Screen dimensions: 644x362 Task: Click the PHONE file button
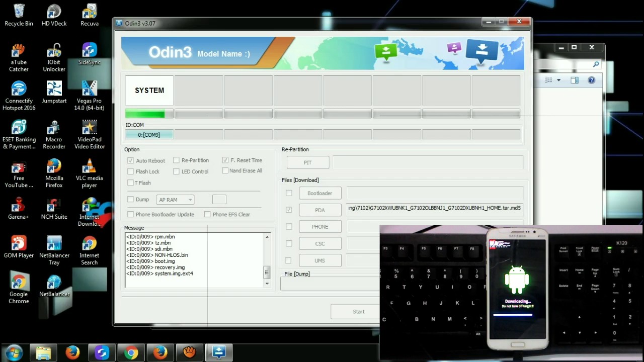(x=320, y=227)
